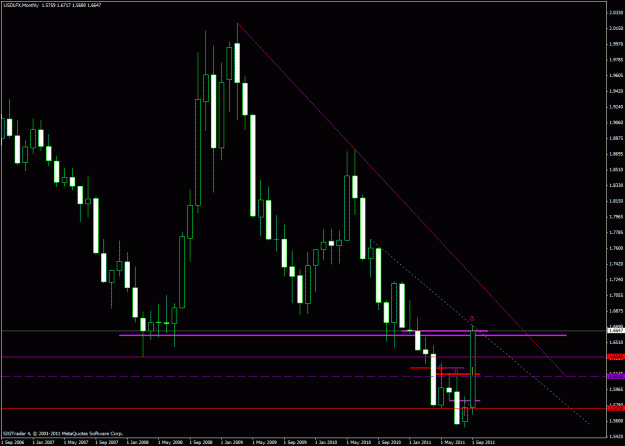
Task: Select the long red-purple descending trendline
Action: (x=401, y=199)
